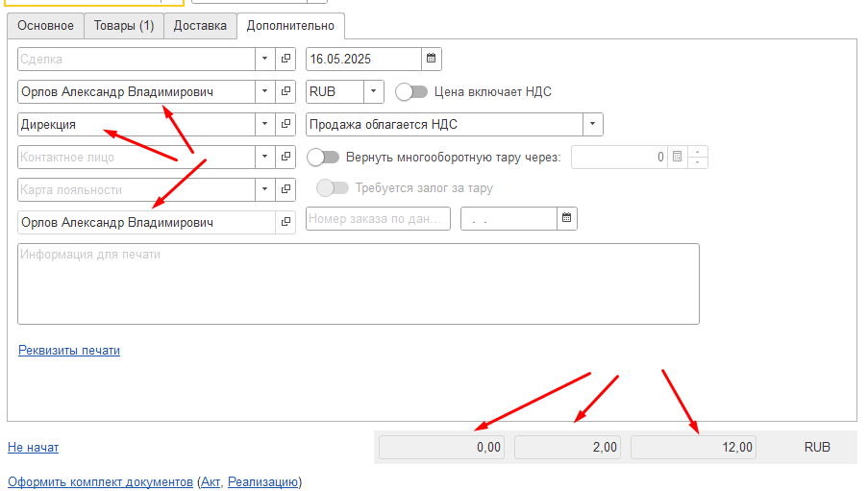Toggle the Цена включает НДС switch

[411, 92]
